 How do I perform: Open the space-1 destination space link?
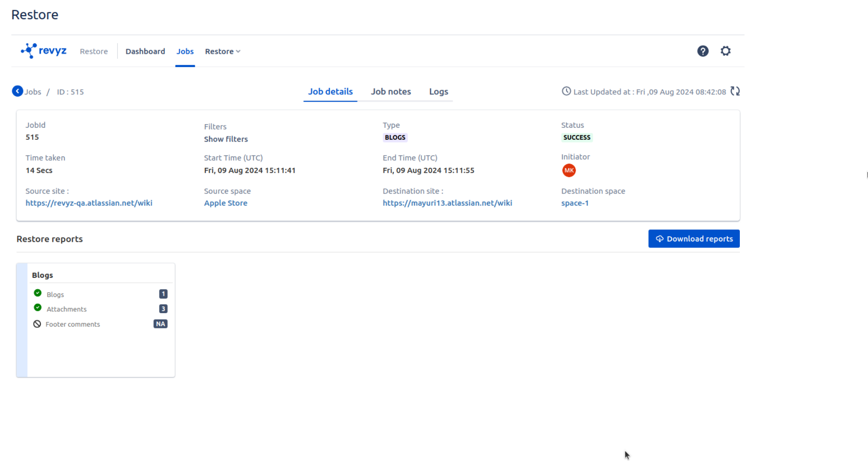click(x=574, y=203)
